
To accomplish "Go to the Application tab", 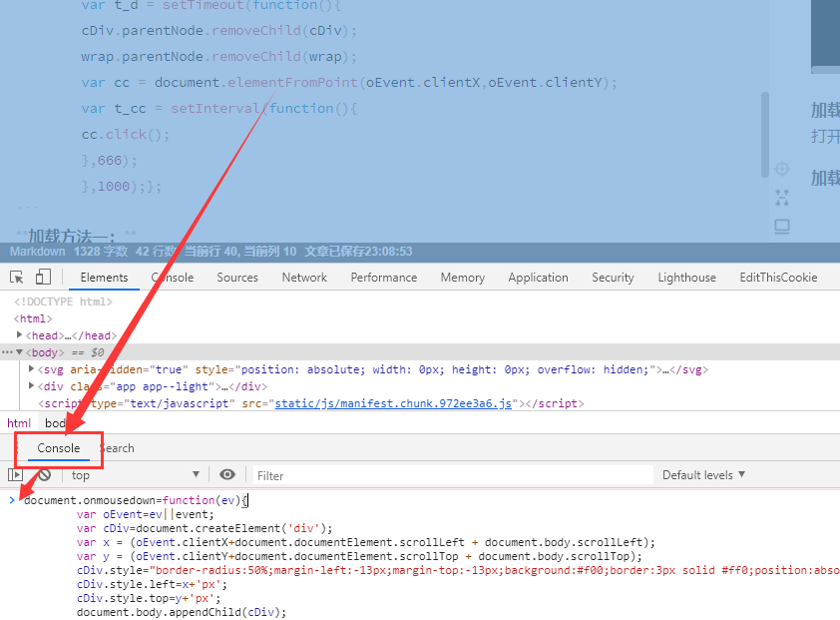I will [538, 278].
